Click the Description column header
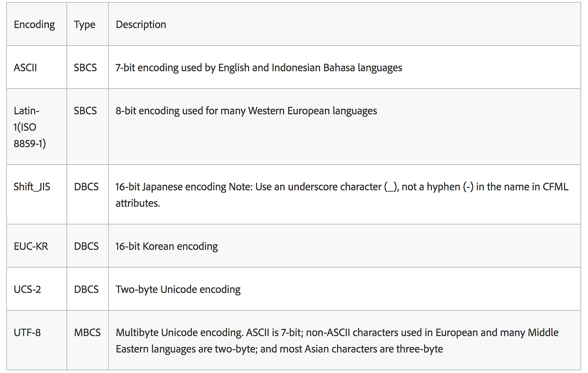The height and width of the screenshot is (373, 588). 141,25
